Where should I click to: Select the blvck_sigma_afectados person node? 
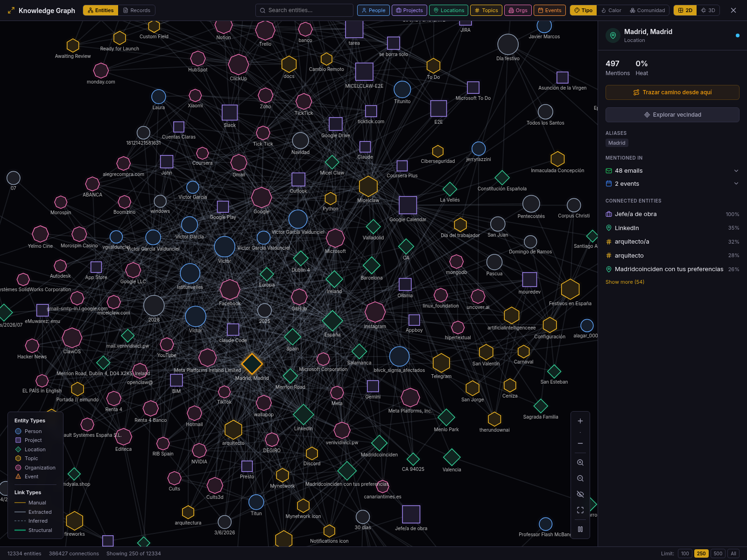tap(399, 357)
